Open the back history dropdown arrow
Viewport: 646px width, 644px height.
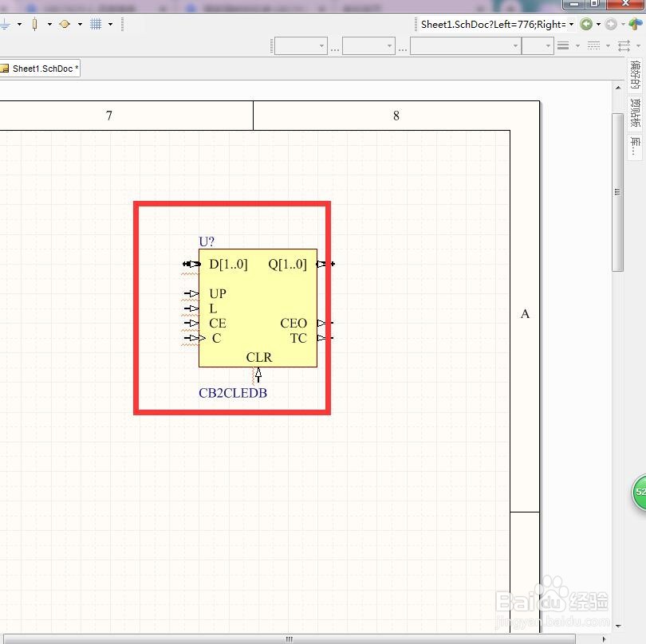click(599, 24)
